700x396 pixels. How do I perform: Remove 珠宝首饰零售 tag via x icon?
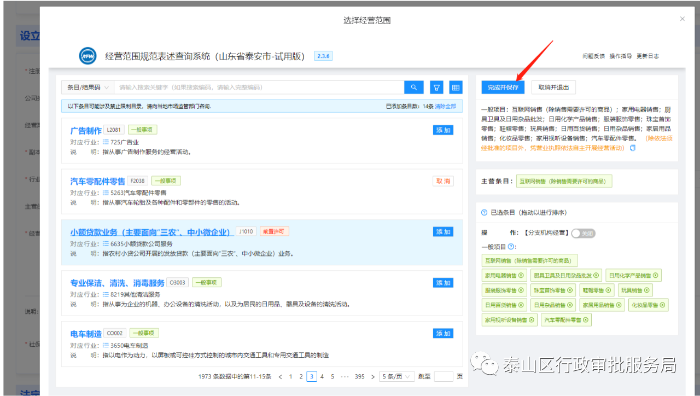(570, 290)
